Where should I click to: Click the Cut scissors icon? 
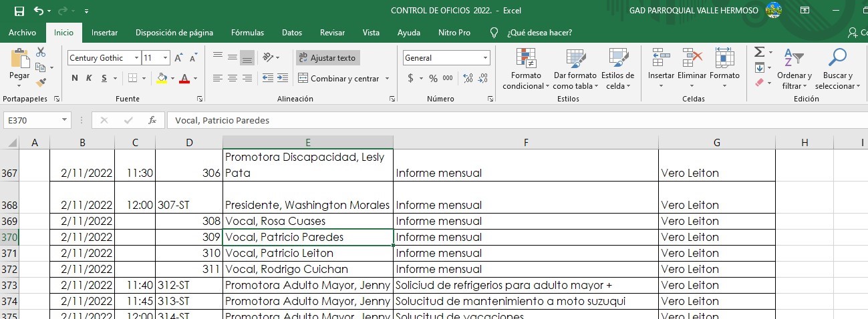(x=41, y=52)
